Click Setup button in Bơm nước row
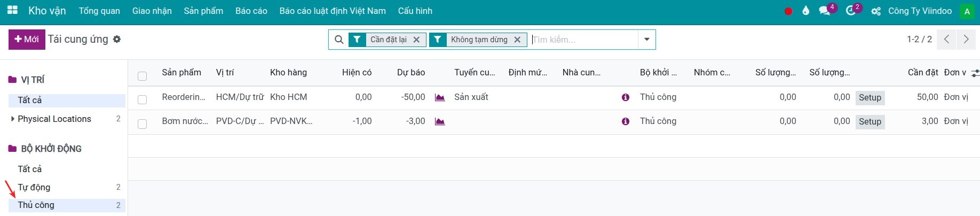 point(870,121)
